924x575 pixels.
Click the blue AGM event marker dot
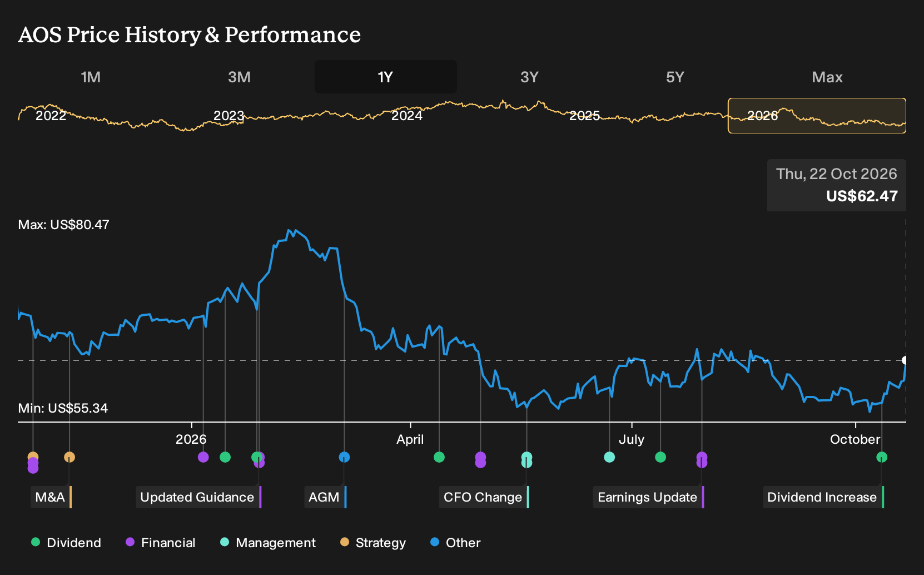coord(344,457)
